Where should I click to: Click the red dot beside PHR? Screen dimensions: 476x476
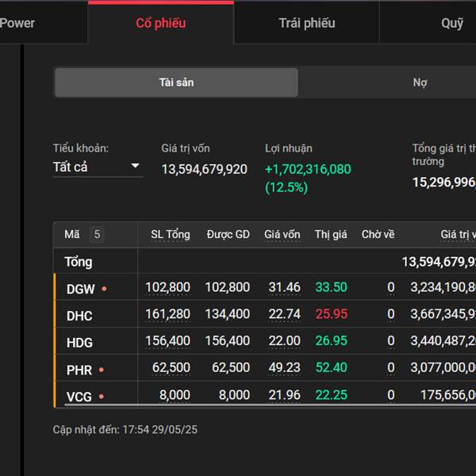click(102, 370)
